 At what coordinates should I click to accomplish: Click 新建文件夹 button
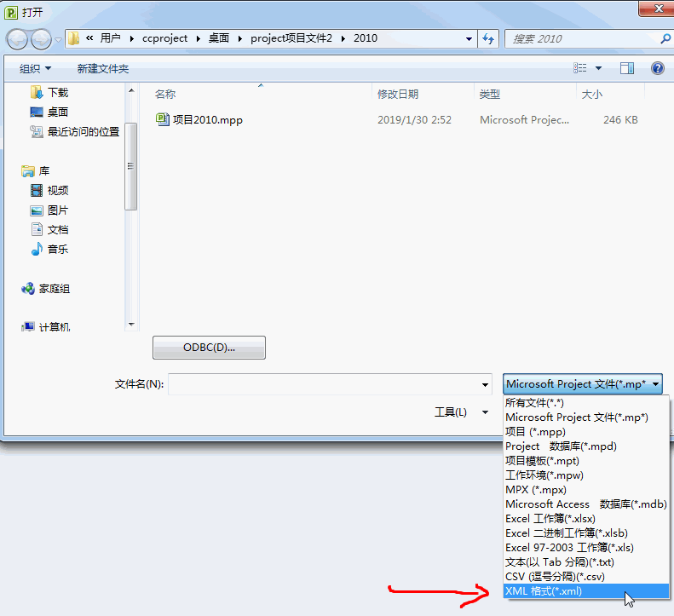click(x=103, y=68)
